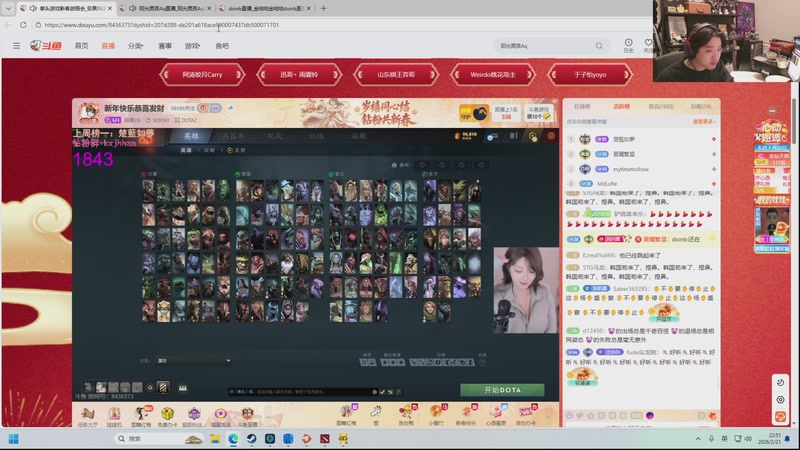The width and height of the screenshot is (800, 450).
Task: Switch to the 在线榜 tab
Action: tap(582, 107)
